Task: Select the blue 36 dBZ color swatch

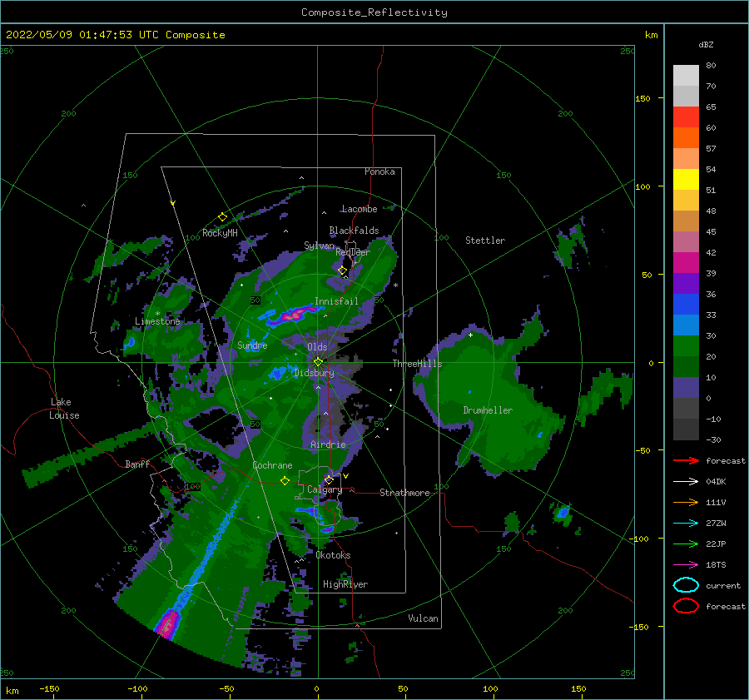Action: click(686, 304)
